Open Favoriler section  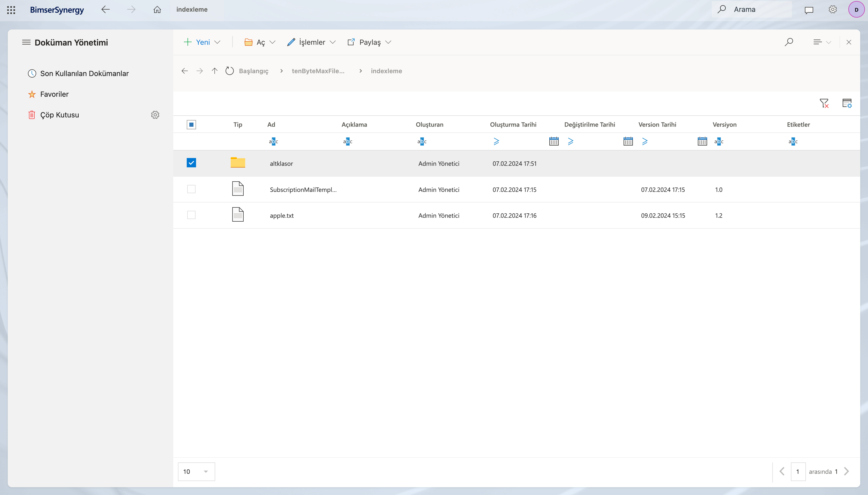pyautogui.click(x=48, y=94)
